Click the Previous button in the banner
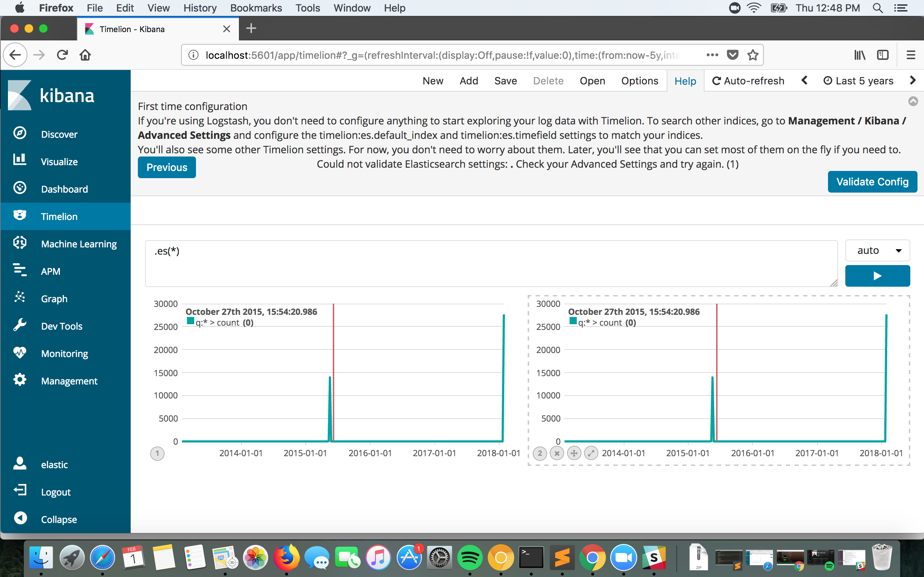924x577 pixels. pos(166,167)
